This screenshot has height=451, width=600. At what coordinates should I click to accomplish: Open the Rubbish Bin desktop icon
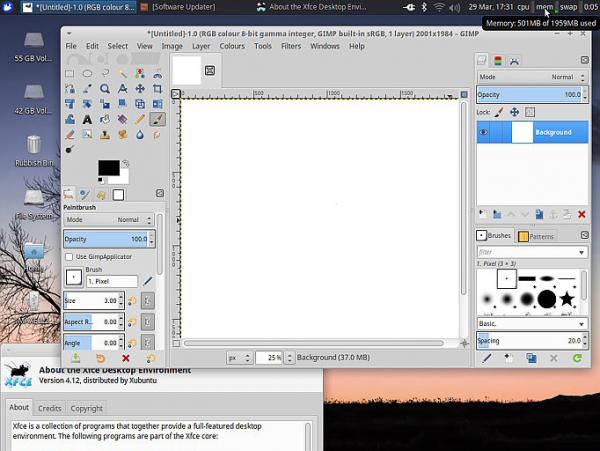[x=34, y=146]
